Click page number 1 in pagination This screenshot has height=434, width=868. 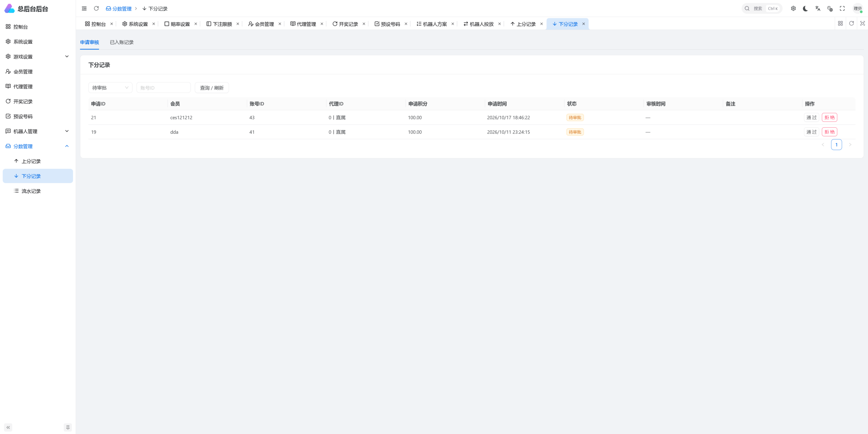coord(836,145)
